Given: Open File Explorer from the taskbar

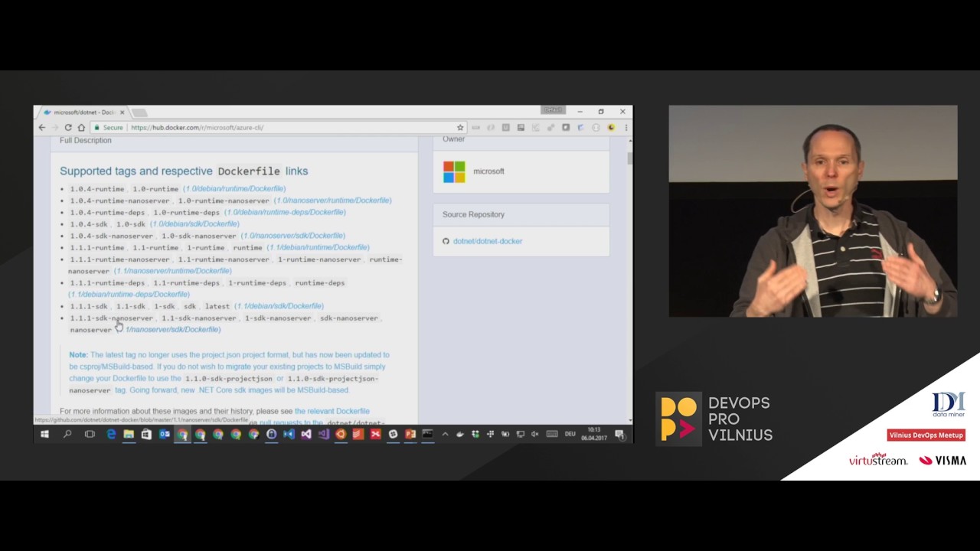Looking at the screenshot, I should [129, 435].
